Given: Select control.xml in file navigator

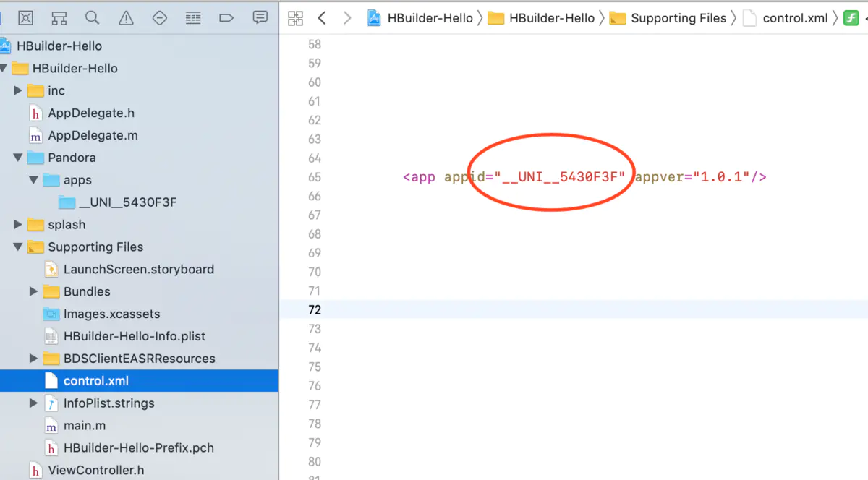Looking at the screenshot, I should (139, 381).
